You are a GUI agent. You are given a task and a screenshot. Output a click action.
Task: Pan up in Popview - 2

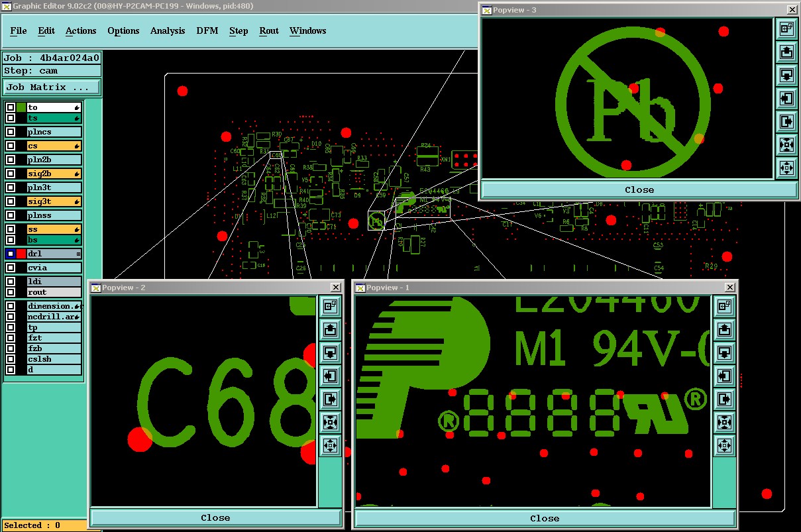[330, 329]
